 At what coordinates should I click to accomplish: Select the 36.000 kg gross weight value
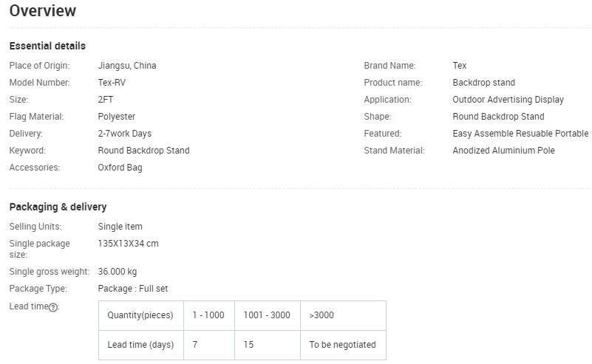[118, 272]
